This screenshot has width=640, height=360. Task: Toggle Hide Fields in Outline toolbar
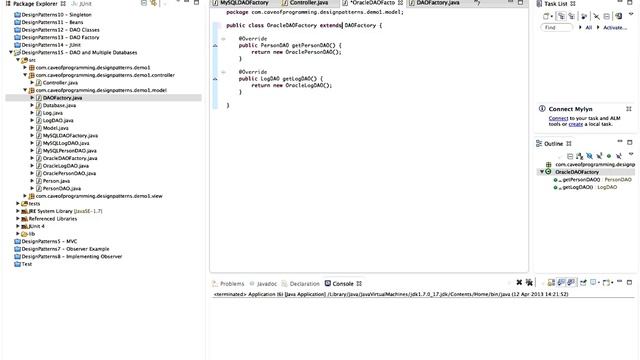pyautogui.click(x=589, y=156)
